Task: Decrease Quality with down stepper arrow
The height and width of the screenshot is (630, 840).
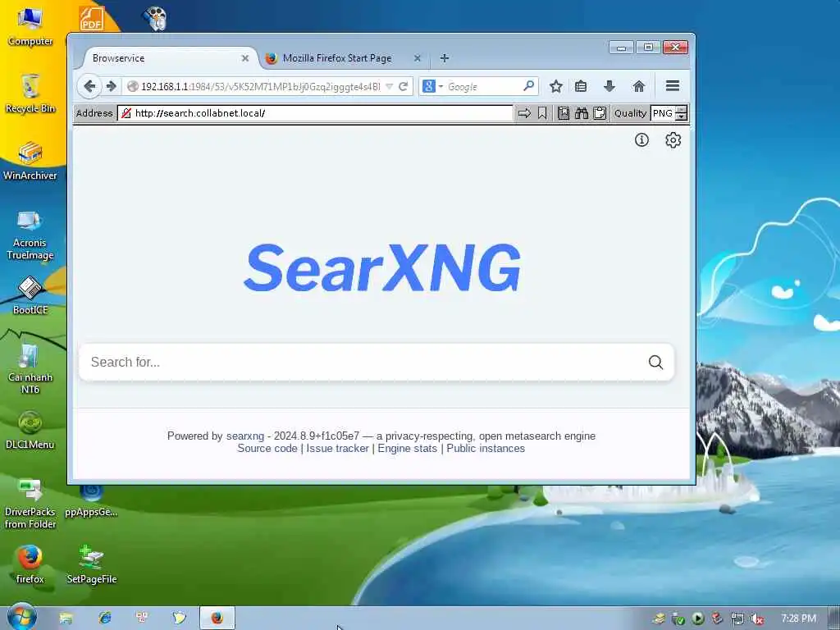Action: click(x=682, y=116)
